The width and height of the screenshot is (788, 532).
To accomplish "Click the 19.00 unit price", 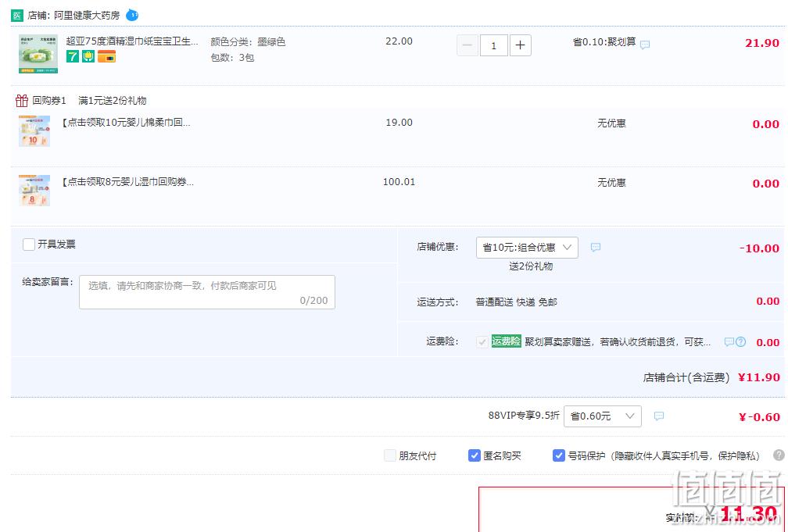I will (x=399, y=123).
